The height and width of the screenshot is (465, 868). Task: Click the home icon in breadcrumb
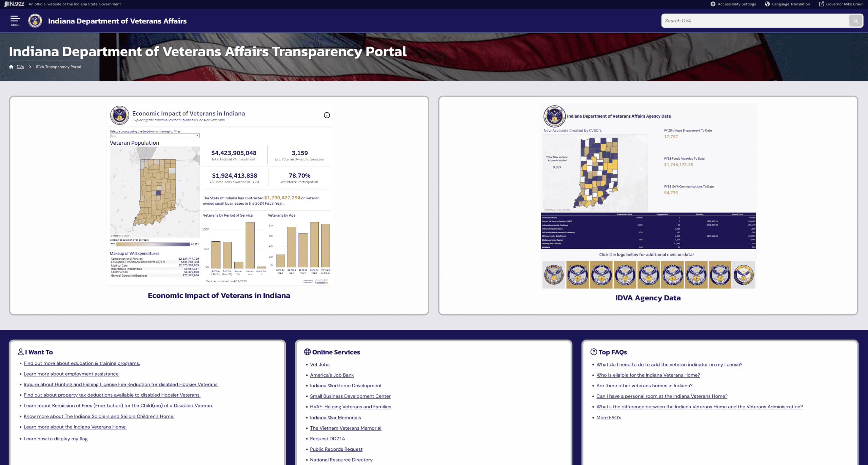[x=11, y=67]
